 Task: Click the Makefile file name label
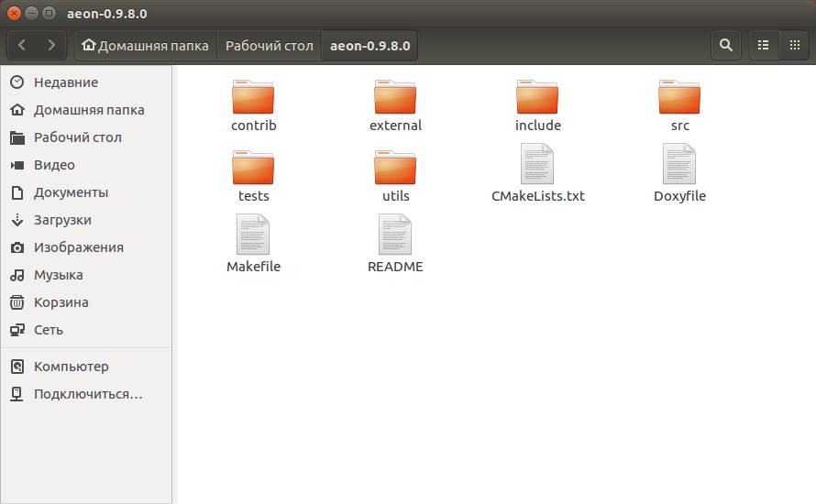[253, 267]
